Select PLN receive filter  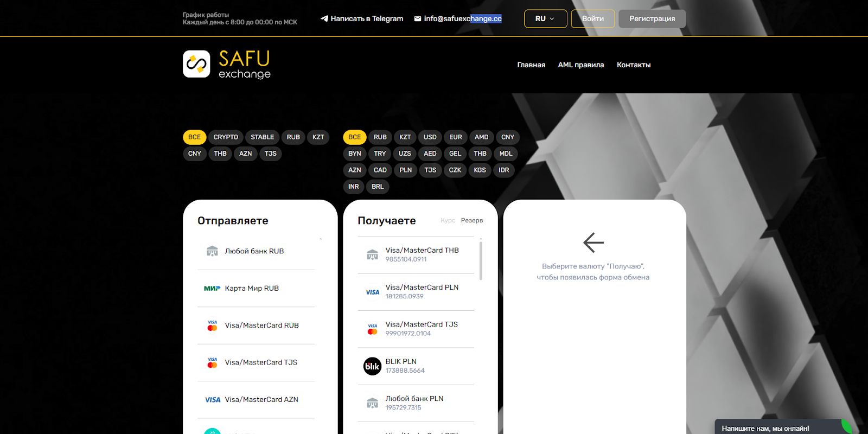(406, 170)
